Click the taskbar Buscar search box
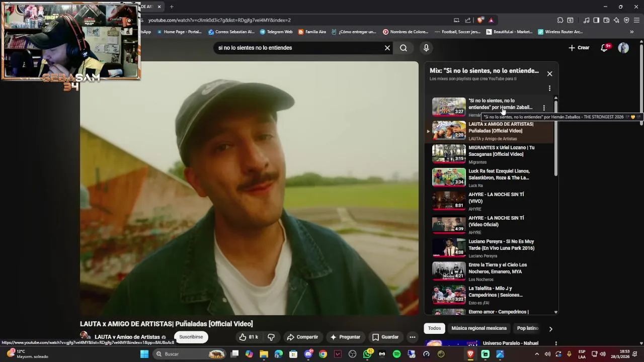Viewport: 644px width, 362px height. pyautogui.click(x=189, y=354)
